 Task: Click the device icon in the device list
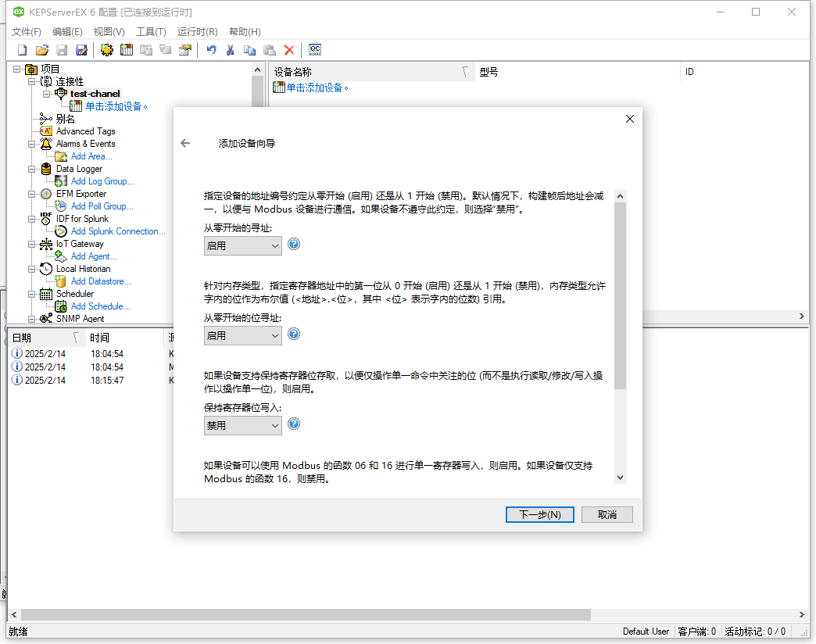tap(279, 88)
